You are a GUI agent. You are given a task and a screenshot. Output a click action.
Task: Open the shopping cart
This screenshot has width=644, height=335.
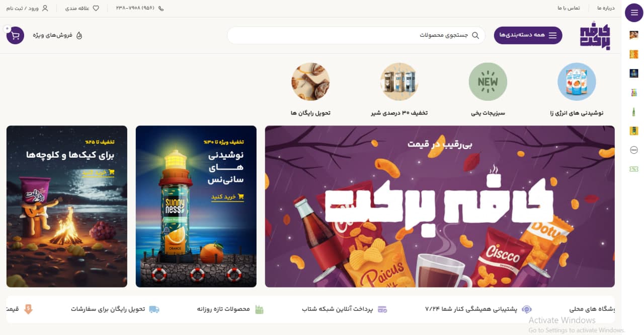click(x=15, y=35)
